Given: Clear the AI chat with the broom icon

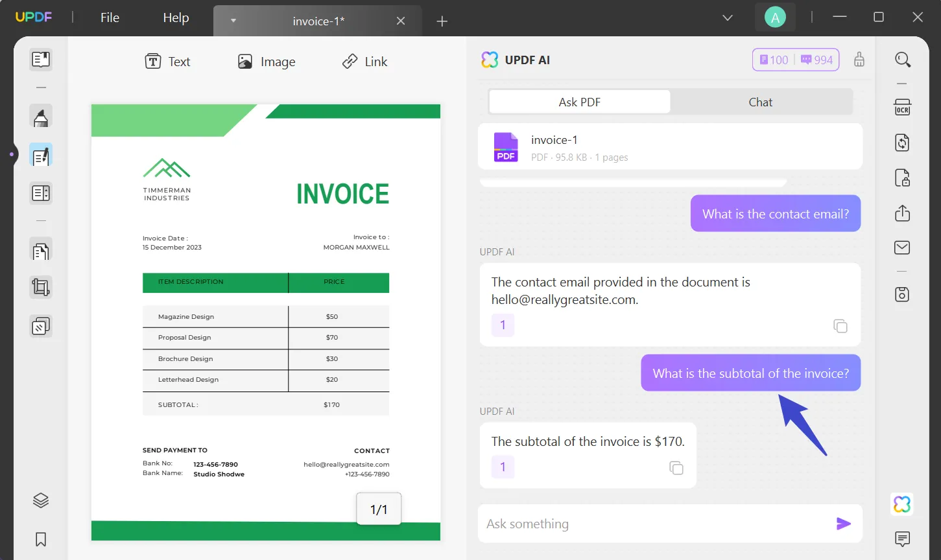Looking at the screenshot, I should click(859, 60).
